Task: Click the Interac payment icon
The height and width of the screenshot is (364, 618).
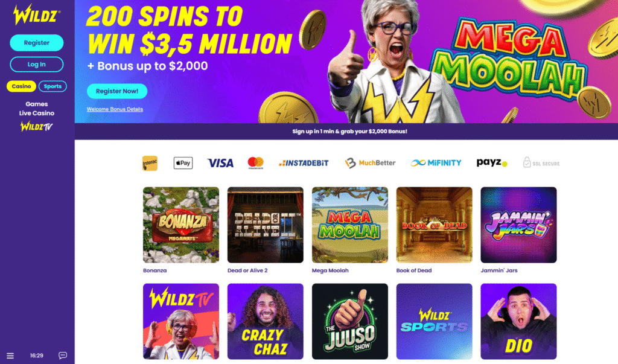Action: [x=150, y=163]
